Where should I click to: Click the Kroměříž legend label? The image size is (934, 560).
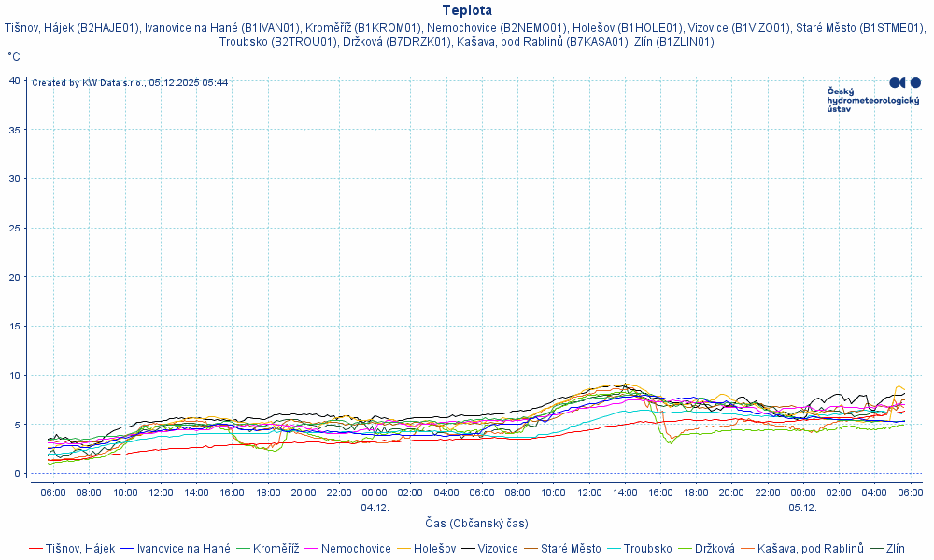pos(276,549)
